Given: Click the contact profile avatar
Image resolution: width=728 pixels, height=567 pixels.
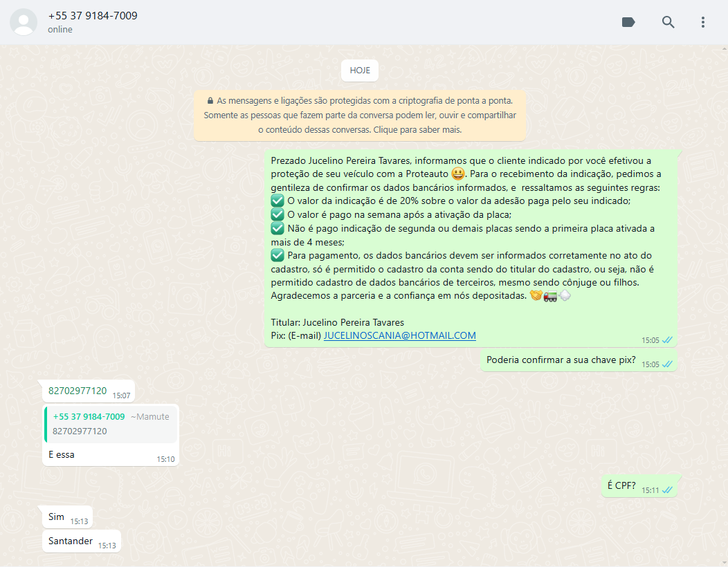Looking at the screenshot, I should 24,22.
